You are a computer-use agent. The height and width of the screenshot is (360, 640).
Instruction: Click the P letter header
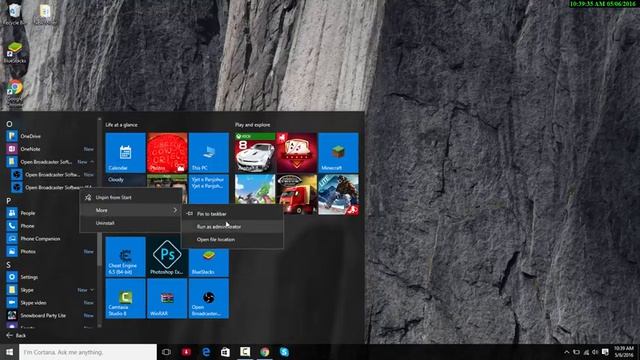pyautogui.click(x=9, y=201)
